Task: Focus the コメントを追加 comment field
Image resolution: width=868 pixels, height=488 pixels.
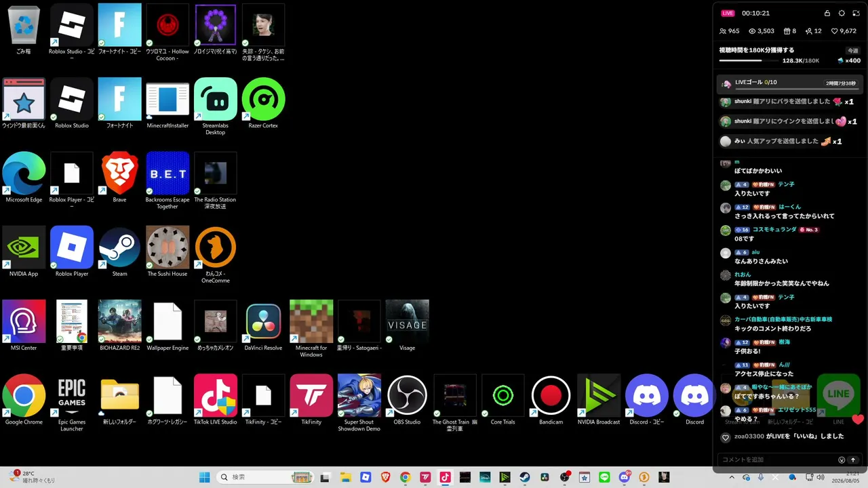Action: pos(777,460)
